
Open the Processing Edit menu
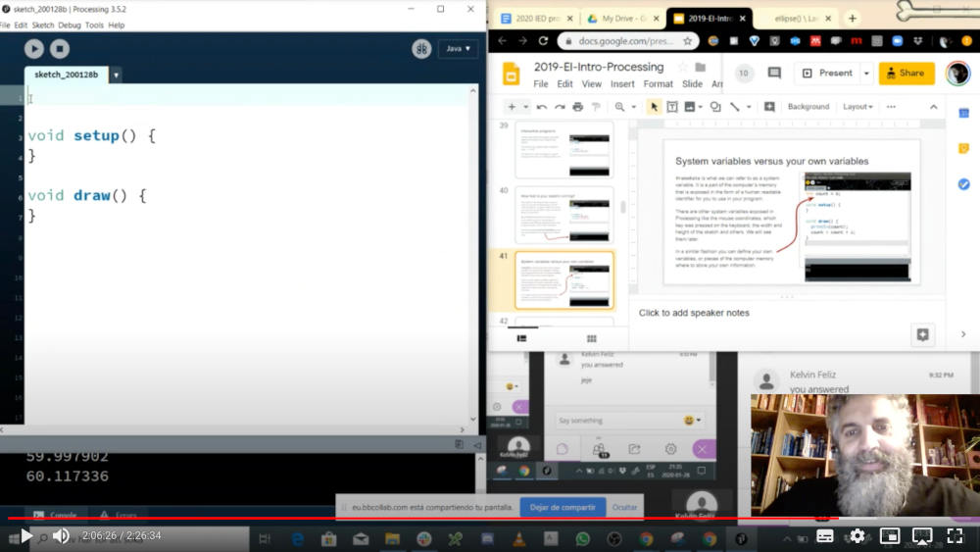(x=21, y=25)
